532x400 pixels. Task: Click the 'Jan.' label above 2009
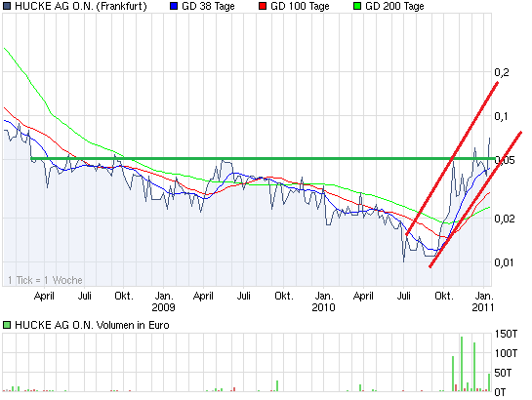tap(164, 296)
